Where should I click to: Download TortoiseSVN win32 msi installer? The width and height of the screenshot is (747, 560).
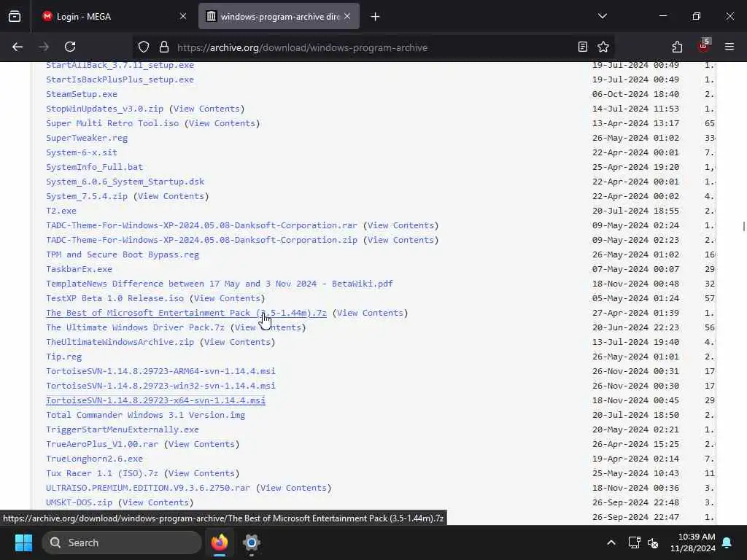pos(160,386)
